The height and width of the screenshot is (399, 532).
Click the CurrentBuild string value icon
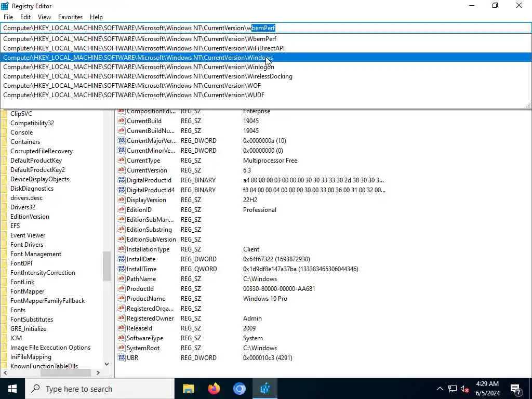pos(122,121)
